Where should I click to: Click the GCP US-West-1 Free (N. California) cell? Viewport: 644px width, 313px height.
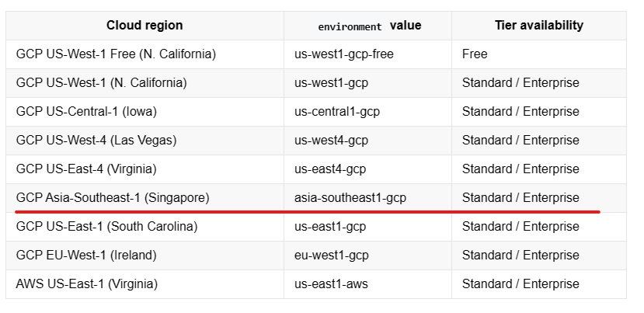pos(144,54)
